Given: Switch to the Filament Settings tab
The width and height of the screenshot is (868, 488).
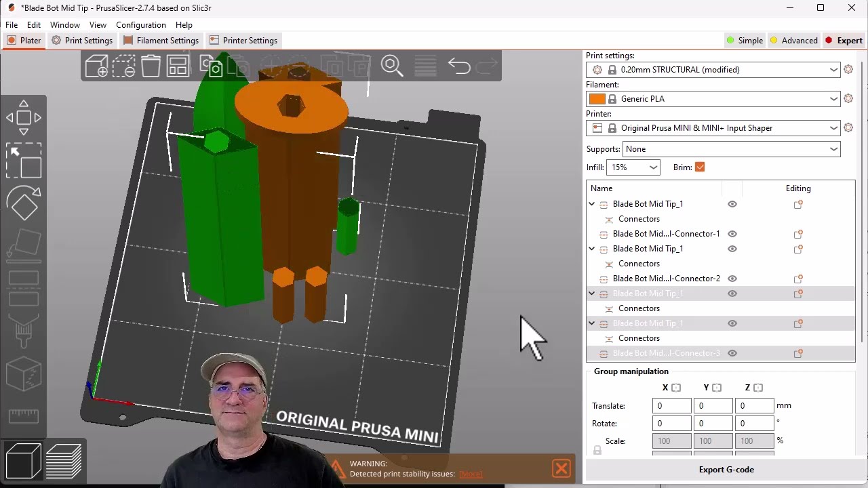Looking at the screenshot, I should pyautogui.click(x=161, y=41).
